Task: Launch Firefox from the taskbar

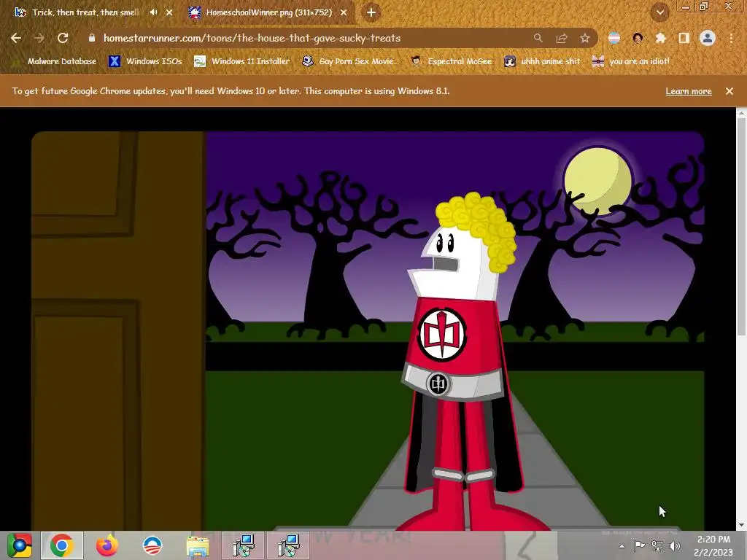Action: pos(107,545)
